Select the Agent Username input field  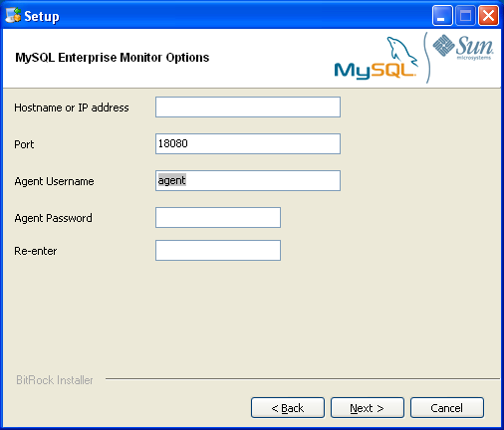248,180
